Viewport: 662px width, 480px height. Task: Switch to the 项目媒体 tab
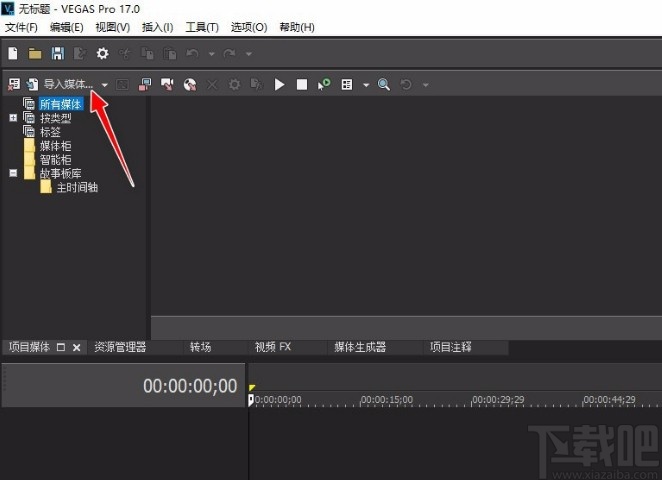[29, 347]
